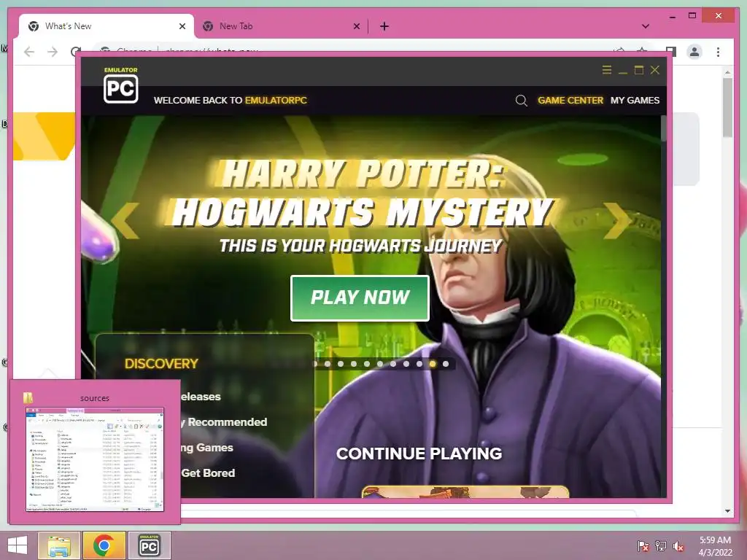This screenshot has height=560, width=747.
Task: Click Chrome page scrollbar up arrow
Action: click(727, 72)
